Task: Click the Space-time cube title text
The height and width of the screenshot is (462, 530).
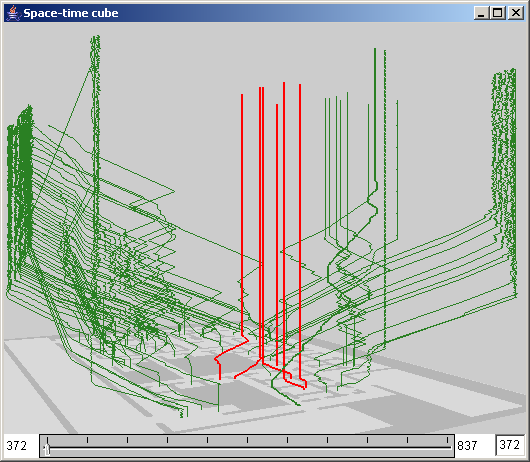Action: click(71, 13)
